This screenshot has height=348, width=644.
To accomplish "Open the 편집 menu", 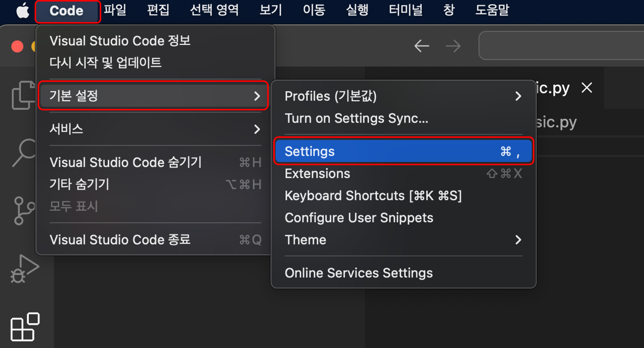I will tap(158, 10).
